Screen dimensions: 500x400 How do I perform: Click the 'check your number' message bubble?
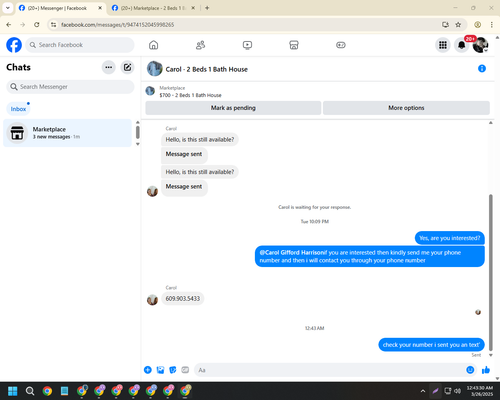point(431,345)
